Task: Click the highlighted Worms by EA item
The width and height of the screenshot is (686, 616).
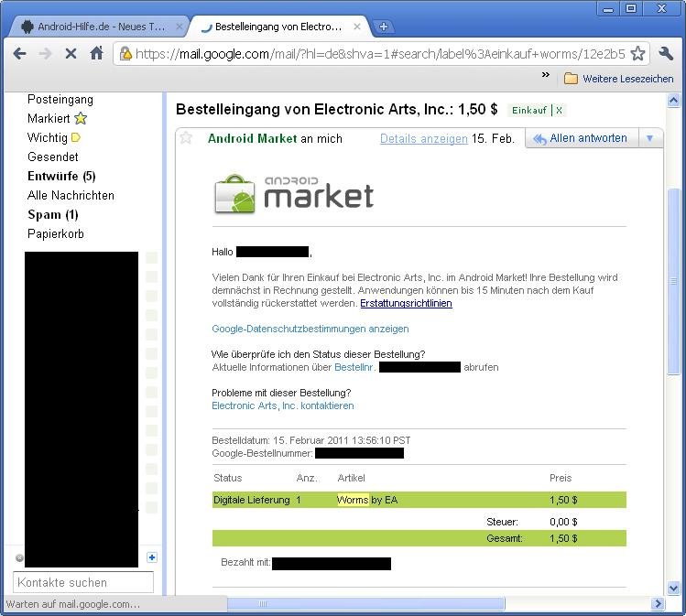Action: pyautogui.click(x=367, y=500)
